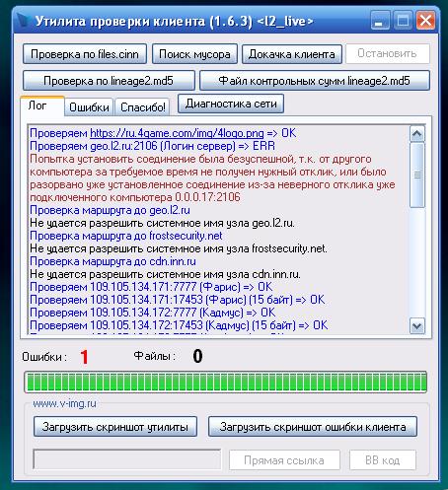Close the utility window
Image resolution: width=448 pixels, height=490 pixels.
pyautogui.click(x=425, y=21)
